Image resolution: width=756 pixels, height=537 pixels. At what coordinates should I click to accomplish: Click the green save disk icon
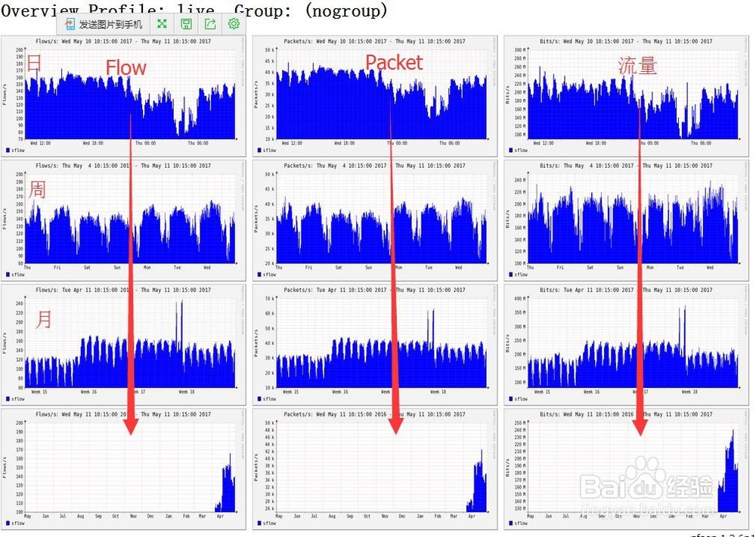pyautogui.click(x=186, y=23)
